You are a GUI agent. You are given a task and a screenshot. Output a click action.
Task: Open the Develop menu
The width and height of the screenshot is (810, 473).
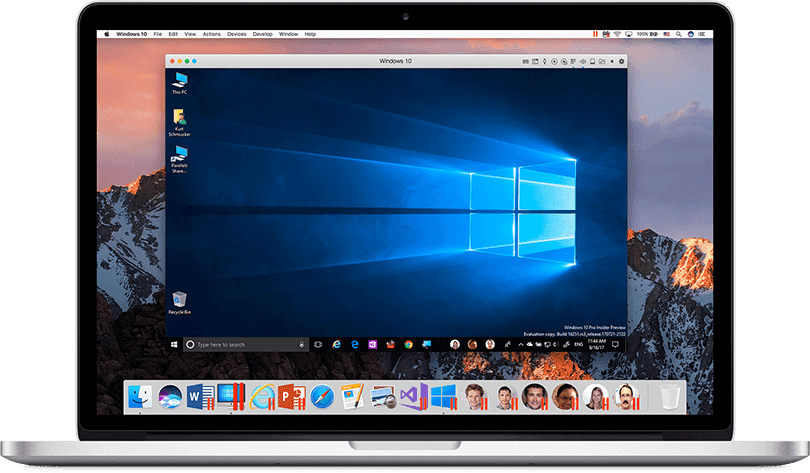(262, 34)
